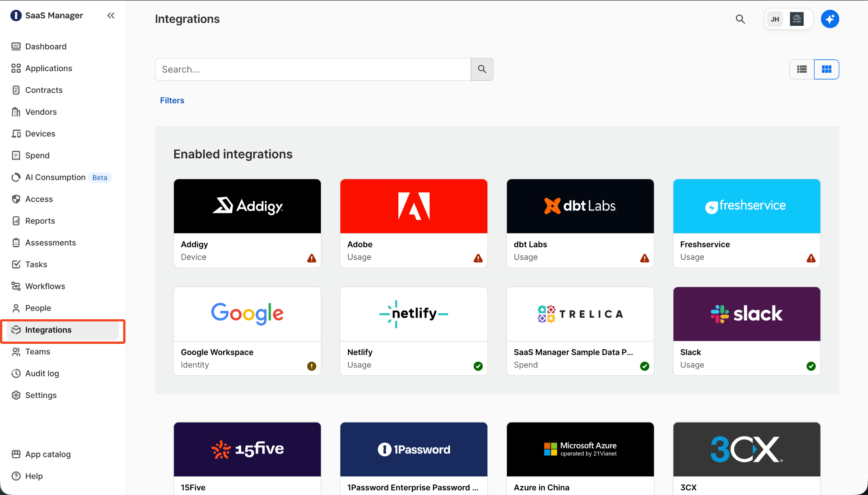The width and height of the screenshot is (868, 495).
Task: Open the Dashboard page
Action: pos(46,47)
